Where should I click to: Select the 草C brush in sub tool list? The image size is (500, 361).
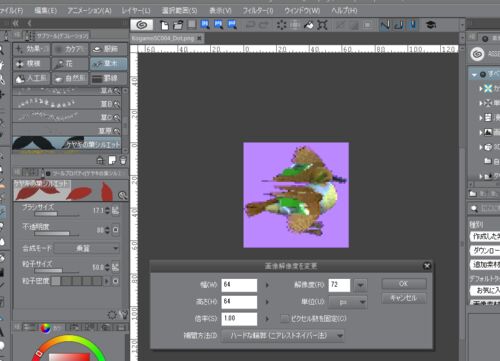(x=67, y=117)
